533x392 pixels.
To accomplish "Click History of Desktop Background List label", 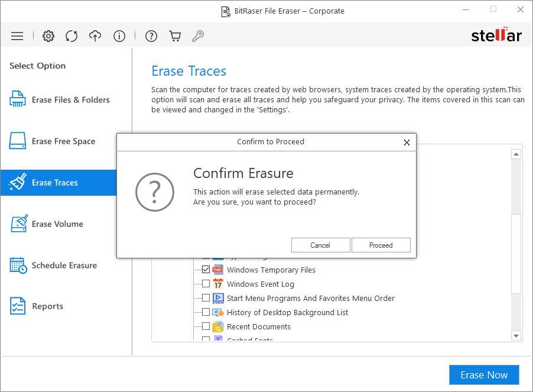I will (x=287, y=312).
